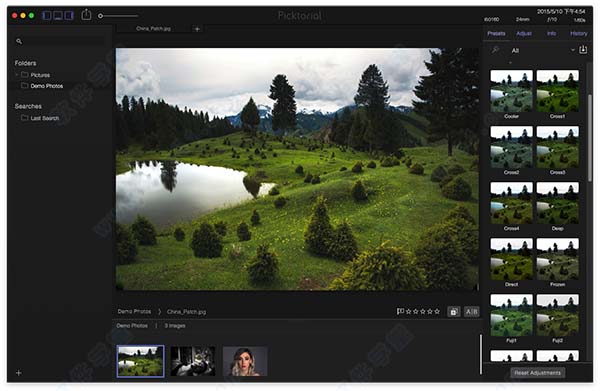
Task: Select the Demo Photos folder
Action: click(42, 86)
